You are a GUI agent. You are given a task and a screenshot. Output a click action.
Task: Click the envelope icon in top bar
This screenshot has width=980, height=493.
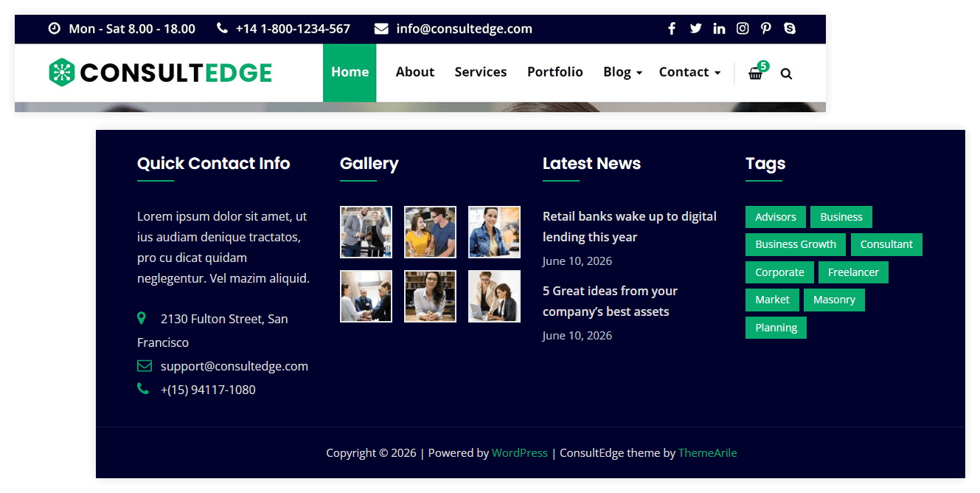pos(381,29)
